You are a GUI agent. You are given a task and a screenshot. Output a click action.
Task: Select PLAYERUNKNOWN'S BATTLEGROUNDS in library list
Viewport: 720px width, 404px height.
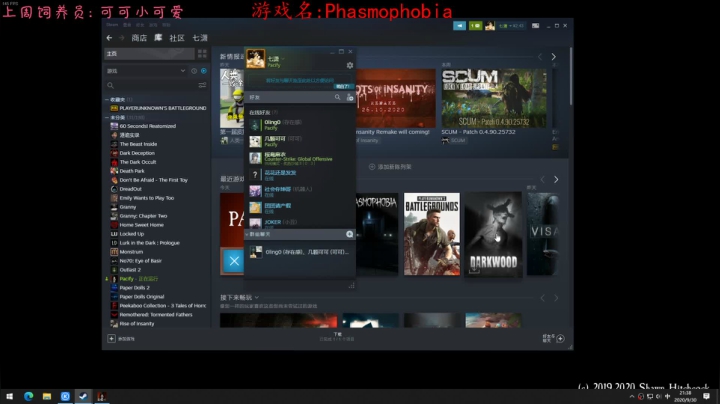[158, 108]
